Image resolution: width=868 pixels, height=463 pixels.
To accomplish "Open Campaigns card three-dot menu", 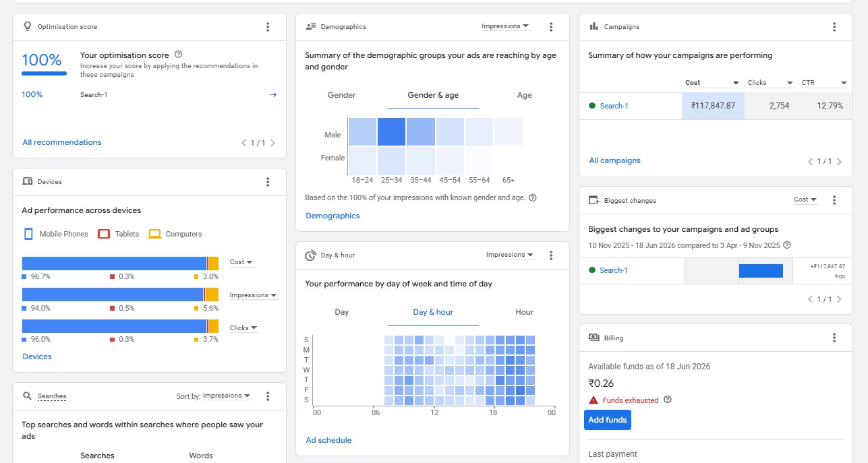I will pos(834,27).
